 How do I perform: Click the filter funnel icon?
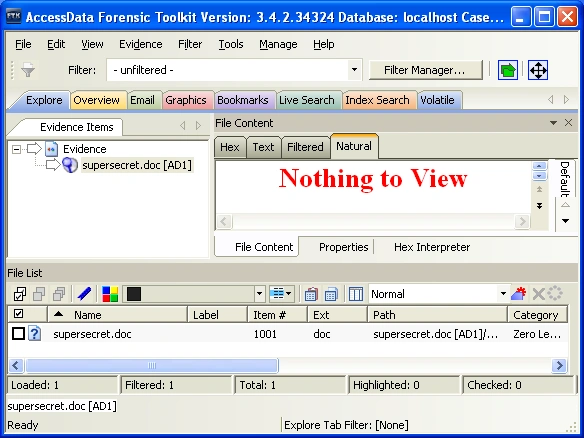[x=28, y=70]
